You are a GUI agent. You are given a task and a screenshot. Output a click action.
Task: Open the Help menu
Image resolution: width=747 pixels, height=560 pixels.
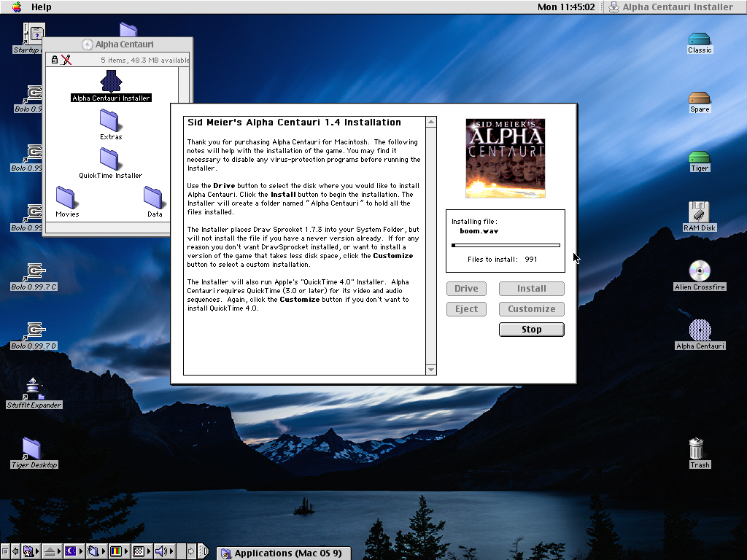[41, 7]
